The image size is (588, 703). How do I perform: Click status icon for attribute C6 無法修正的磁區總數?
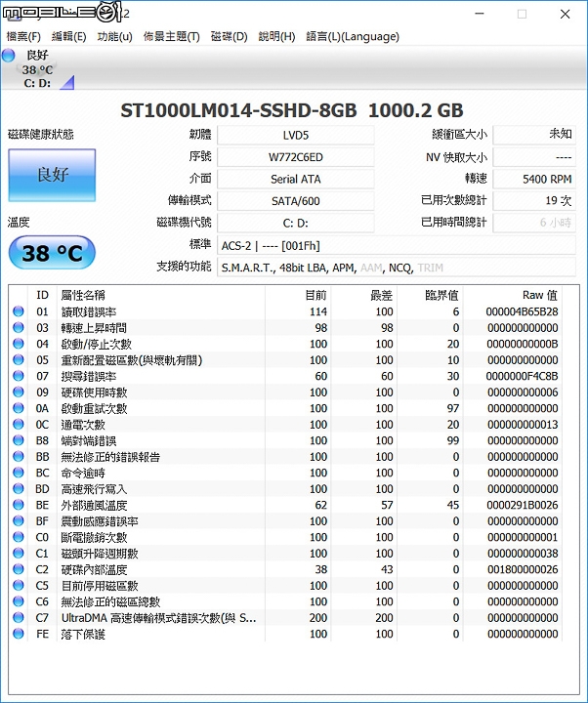(x=19, y=601)
